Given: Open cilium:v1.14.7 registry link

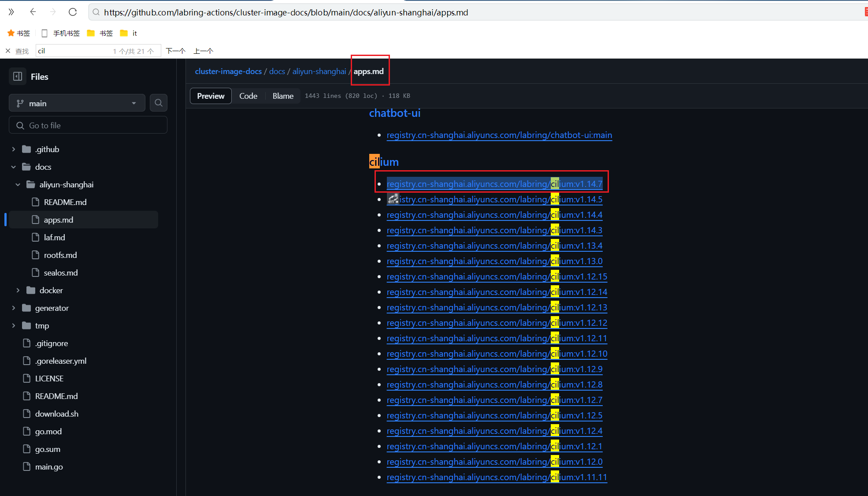Looking at the screenshot, I should pos(494,184).
